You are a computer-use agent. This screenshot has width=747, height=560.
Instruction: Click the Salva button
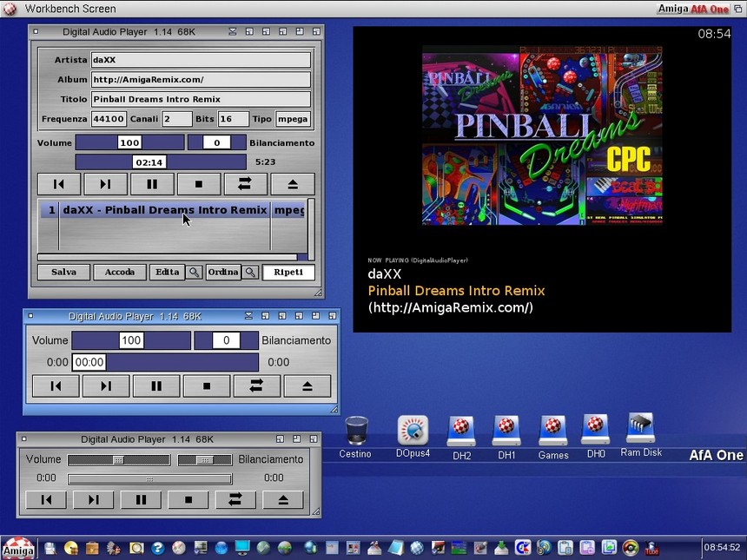pos(63,273)
